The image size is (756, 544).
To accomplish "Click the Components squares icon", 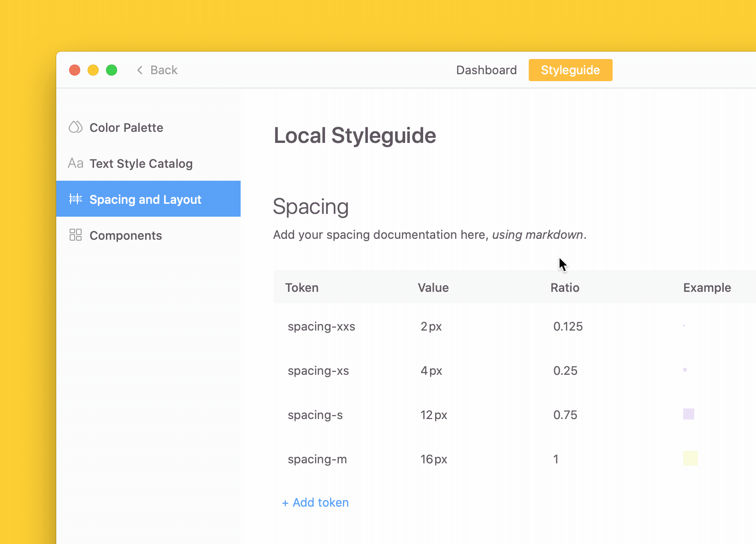I will pyautogui.click(x=76, y=235).
